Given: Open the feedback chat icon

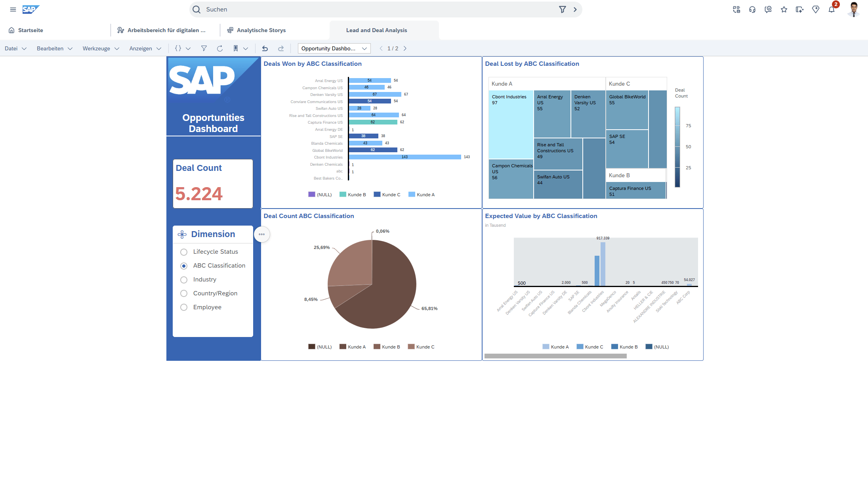Looking at the screenshot, I should coord(768,10).
